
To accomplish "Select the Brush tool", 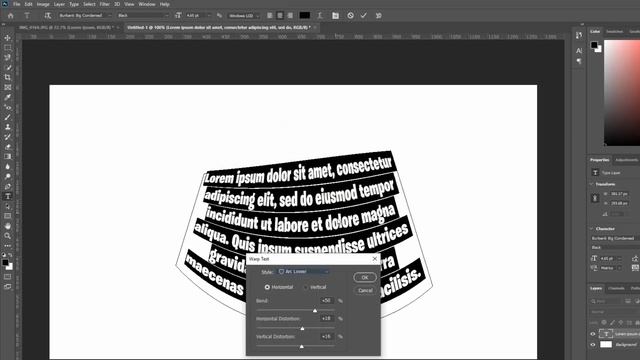I will 8,117.
